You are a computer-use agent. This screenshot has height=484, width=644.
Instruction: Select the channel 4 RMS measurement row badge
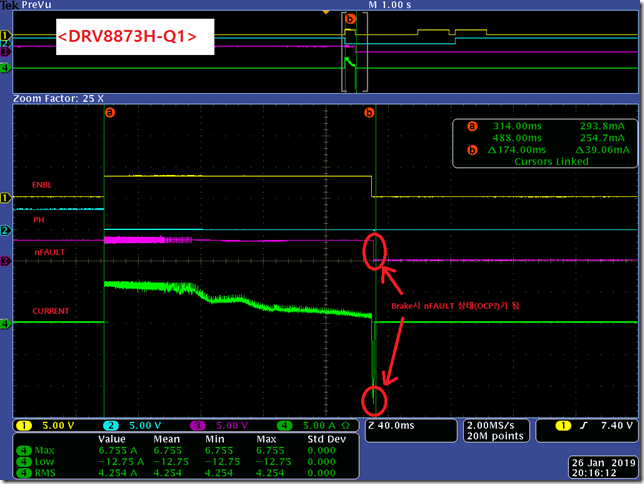click(x=24, y=473)
